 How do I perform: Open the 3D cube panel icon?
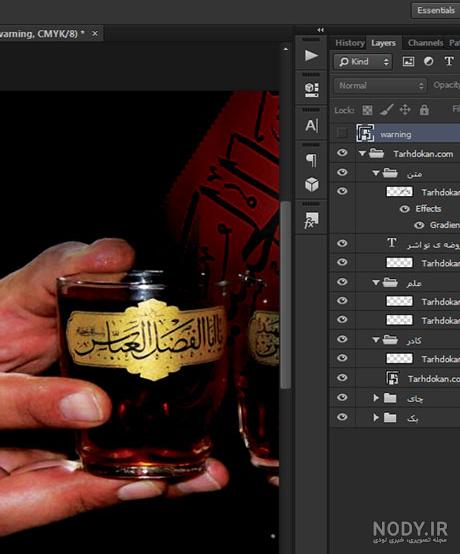[x=311, y=184]
